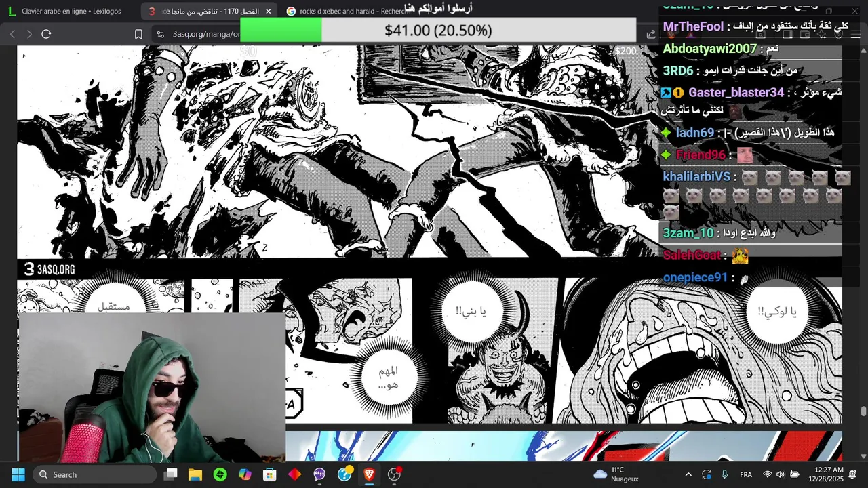Viewport: 868px width, 488px height.
Task: Click the battery icon in system tray
Action: tap(795, 474)
